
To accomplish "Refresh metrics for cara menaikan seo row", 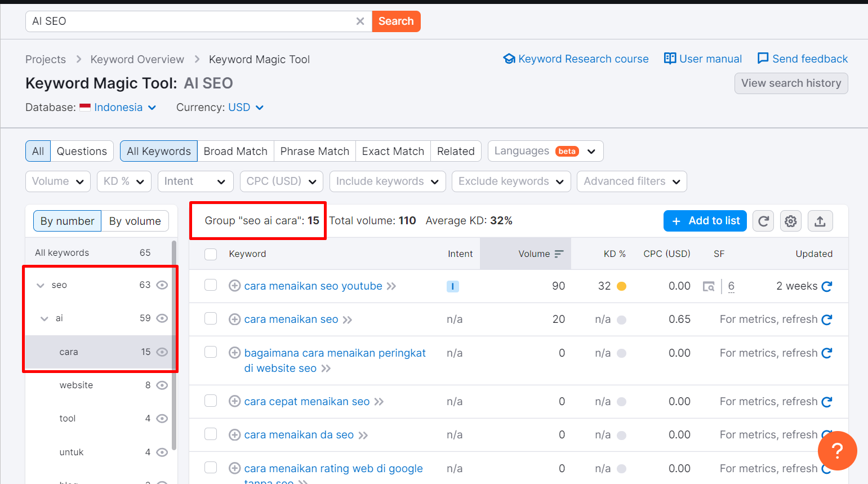I will (x=826, y=319).
